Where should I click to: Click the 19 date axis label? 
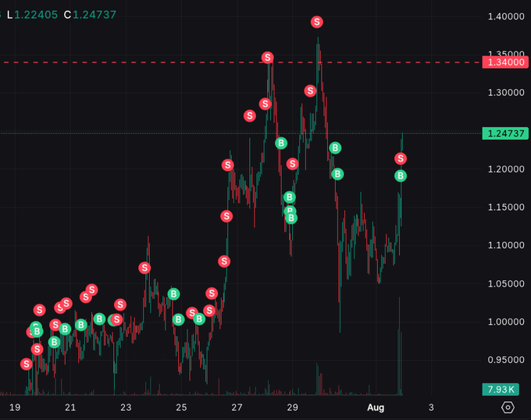coord(15,408)
